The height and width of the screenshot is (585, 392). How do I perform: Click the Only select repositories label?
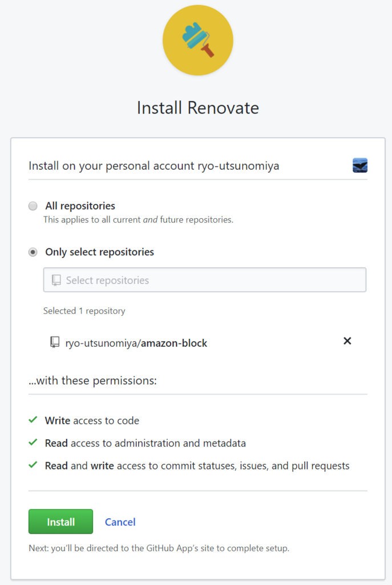[x=99, y=252]
